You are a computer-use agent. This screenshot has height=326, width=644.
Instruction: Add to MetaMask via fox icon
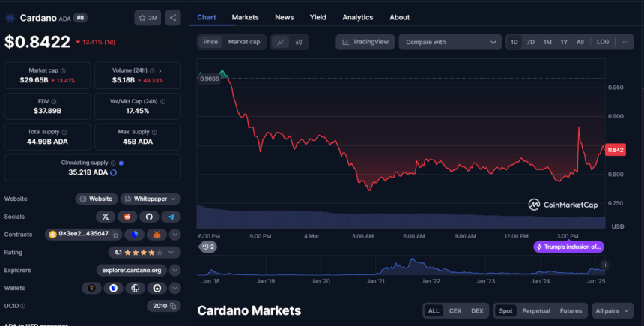157,235
